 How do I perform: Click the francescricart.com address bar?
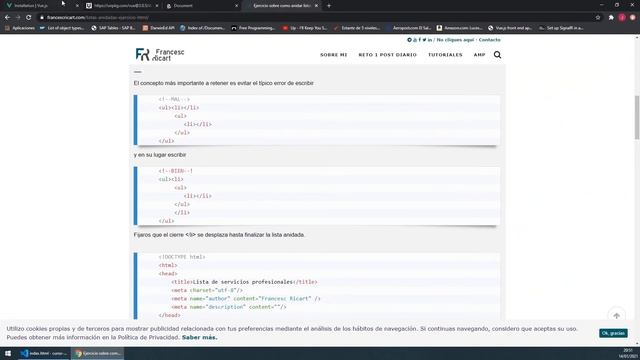pyautogui.click(x=318, y=18)
